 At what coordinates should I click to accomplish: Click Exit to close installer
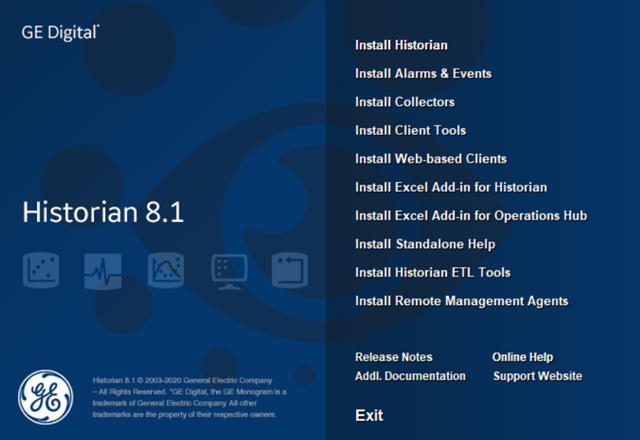(369, 416)
